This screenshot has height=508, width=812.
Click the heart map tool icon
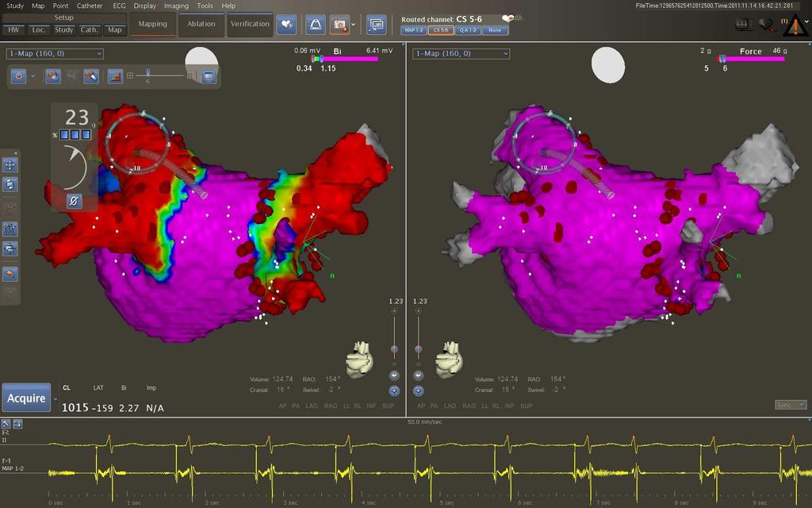pos(53,76)
